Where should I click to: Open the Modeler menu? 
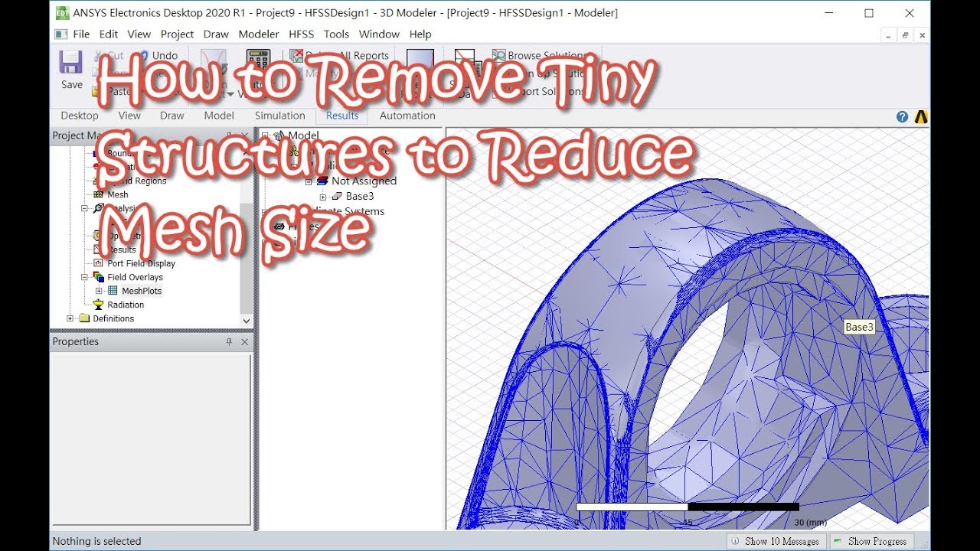[259, 34]
